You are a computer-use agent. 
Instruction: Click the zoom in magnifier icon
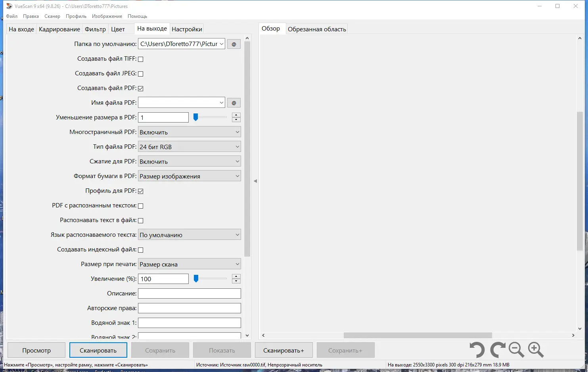[x=536, y=350]
